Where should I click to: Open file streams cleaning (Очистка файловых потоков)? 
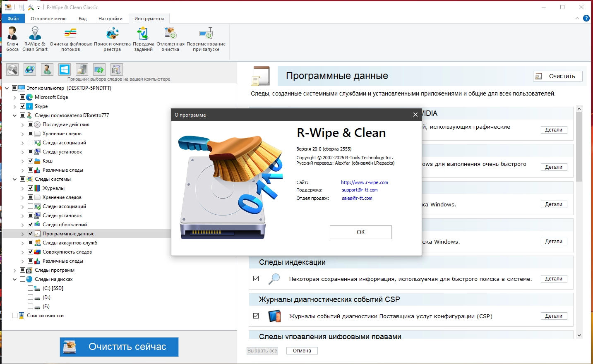71,39
